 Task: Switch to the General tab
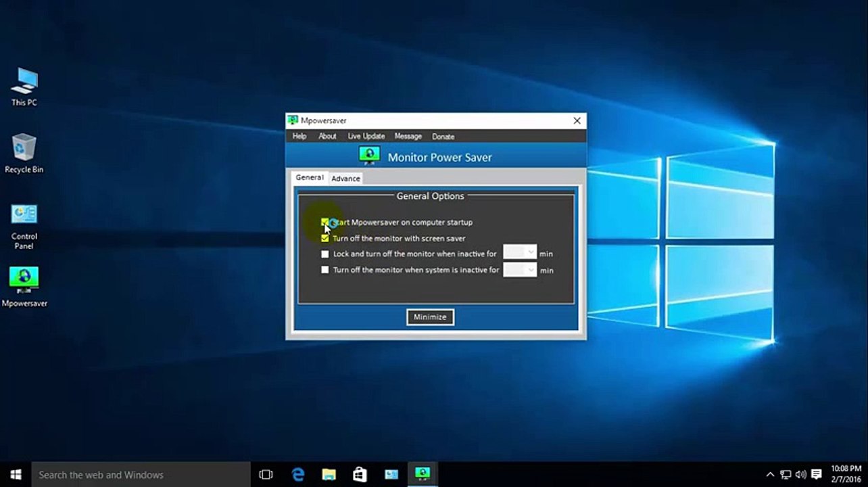[x=310, y=177]
